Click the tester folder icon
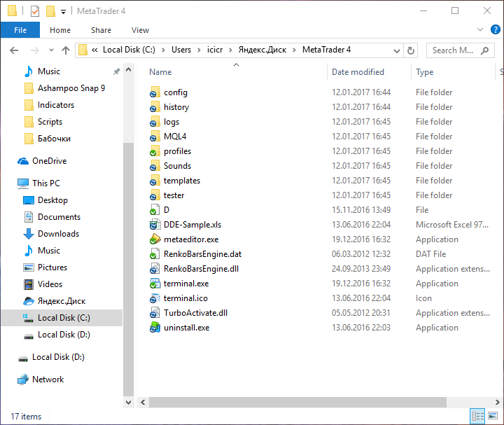This screenshot has width=504, height=425. coord(155,195)
